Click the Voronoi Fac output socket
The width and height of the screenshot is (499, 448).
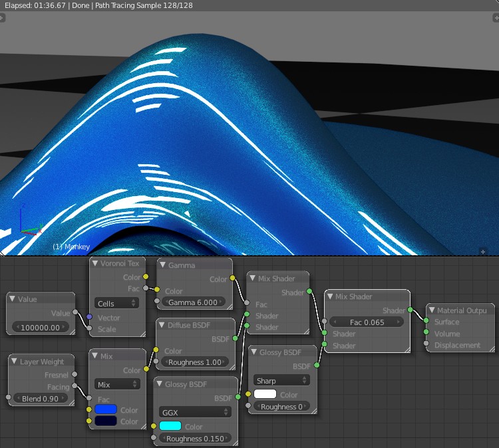[146, 288]
